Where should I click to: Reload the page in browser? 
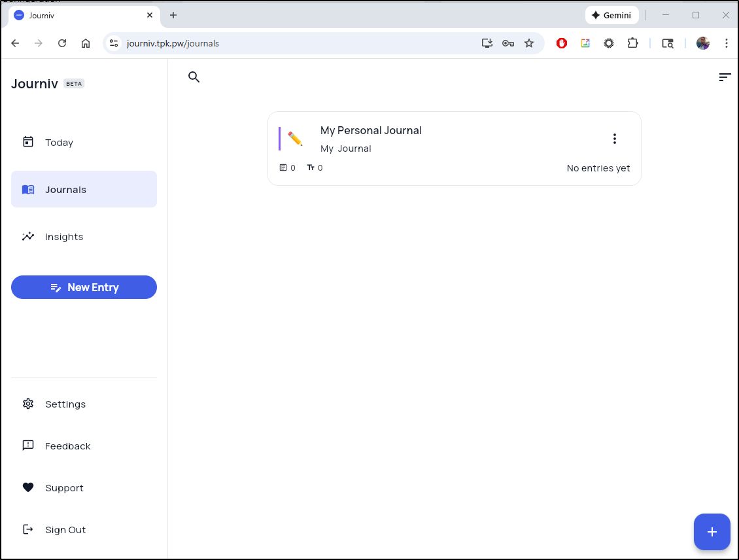(x=62, y=43)
